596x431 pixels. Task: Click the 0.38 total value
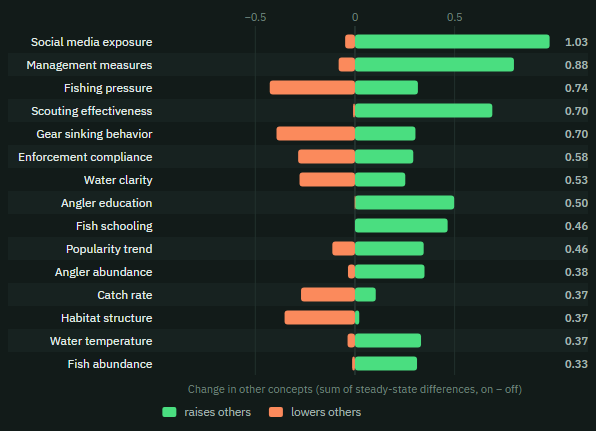coord(576,272)
